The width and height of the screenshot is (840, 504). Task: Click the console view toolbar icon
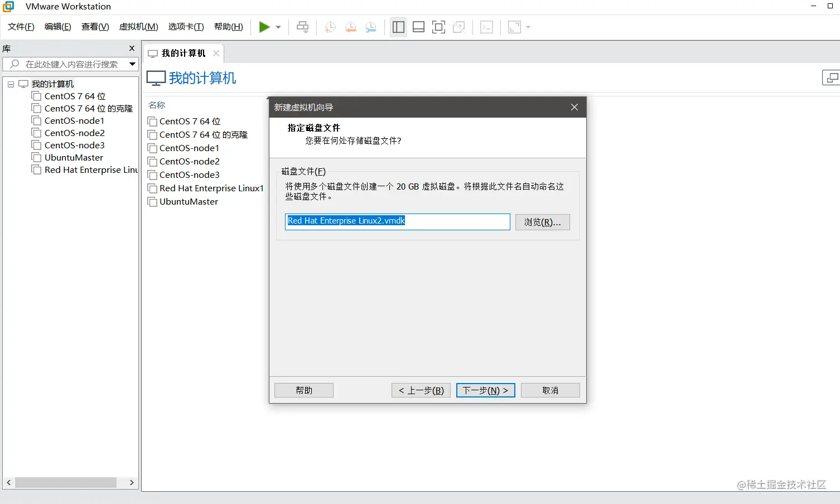click(x=486, y=27)
